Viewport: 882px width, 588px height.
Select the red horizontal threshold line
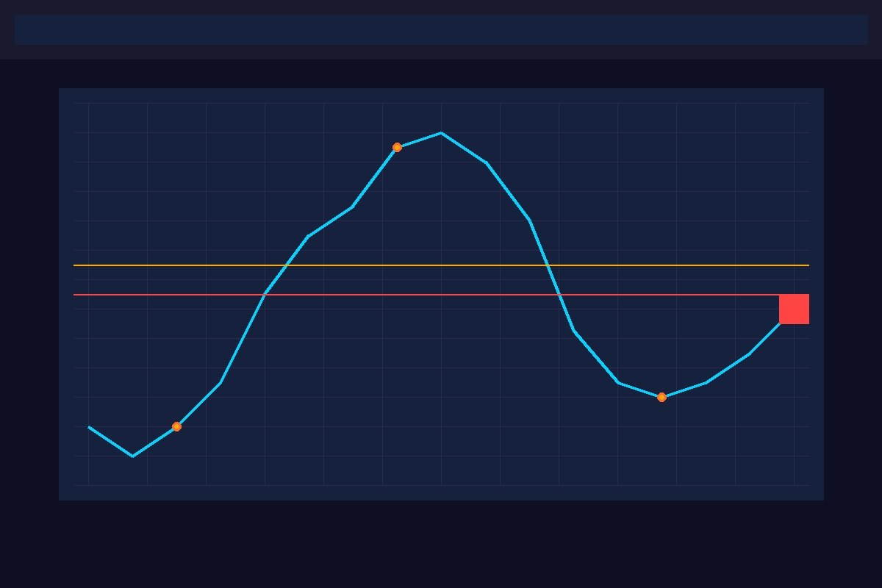pyautogui.click(x=184, y=295)
